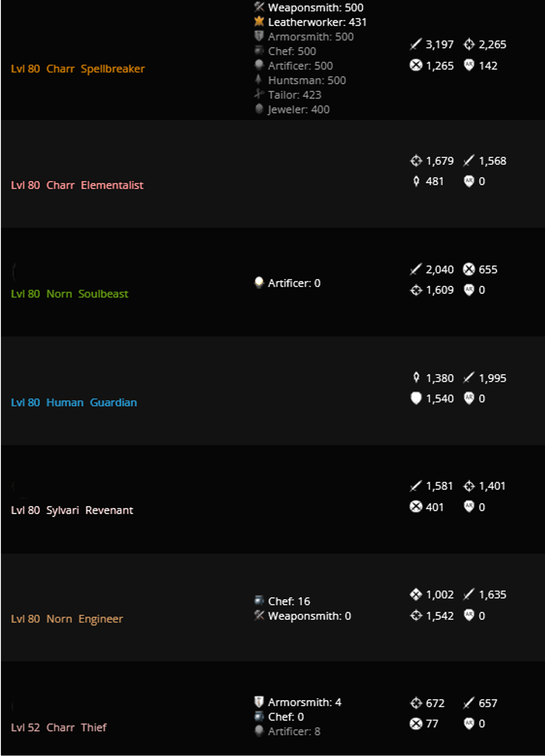545x756 pixels.
Task: Click the Engineer's stat icon beside 1,002
Action: [416, 594]
